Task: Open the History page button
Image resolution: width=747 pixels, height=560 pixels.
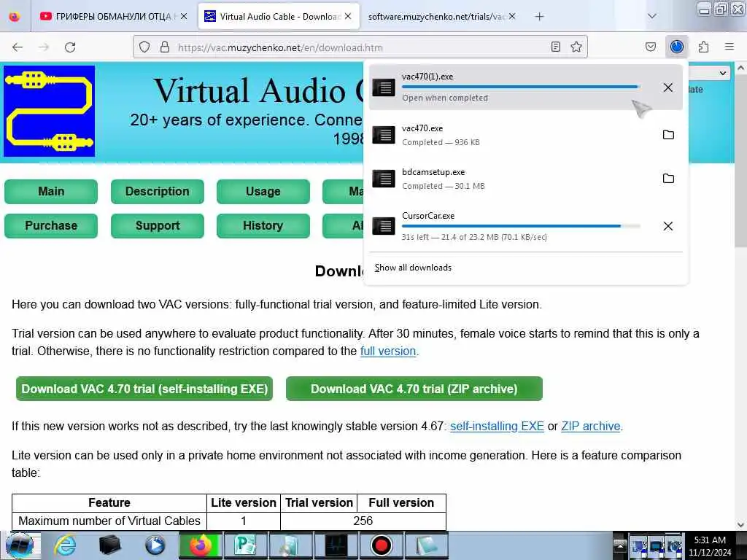Action: pos(263,226)
